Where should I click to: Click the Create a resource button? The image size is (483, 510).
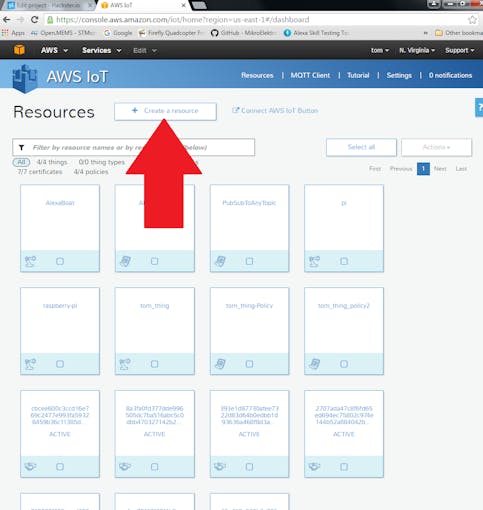[165, 111]
